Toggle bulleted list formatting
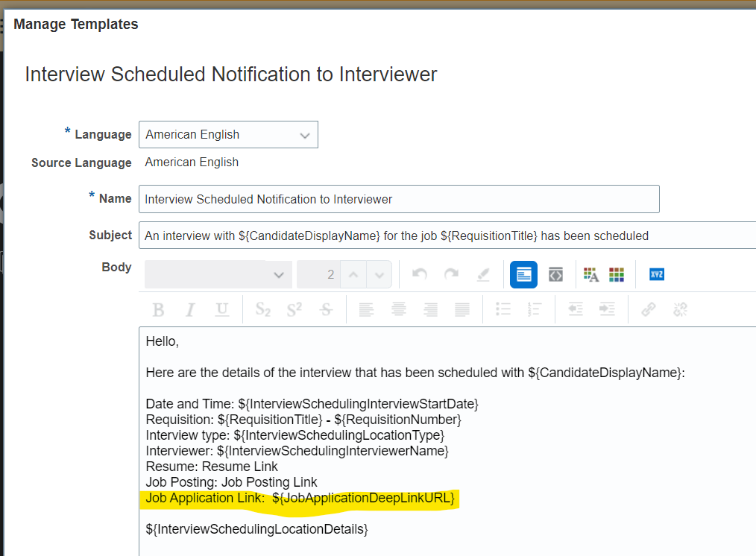The height and width of the screenshot is (556, 756). coord(503,309)
